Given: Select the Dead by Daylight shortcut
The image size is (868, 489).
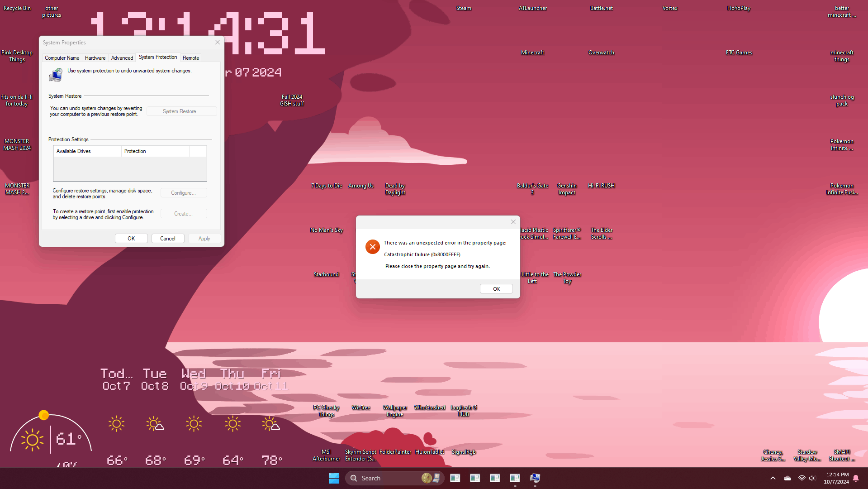Looking at the screenshot, I should point(395,189).
